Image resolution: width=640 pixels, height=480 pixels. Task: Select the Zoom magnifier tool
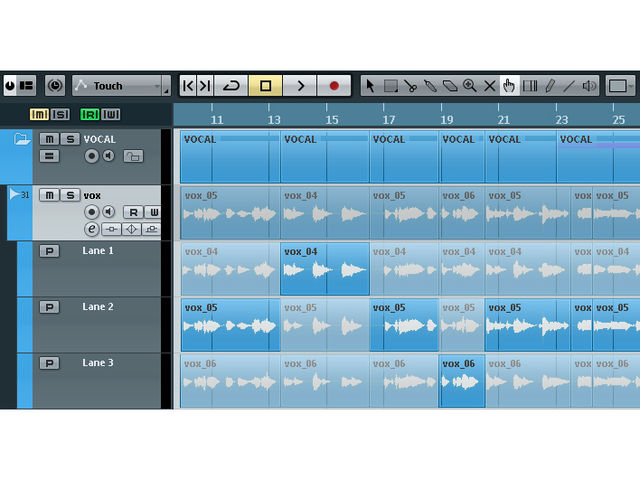(x=469, y=86)
